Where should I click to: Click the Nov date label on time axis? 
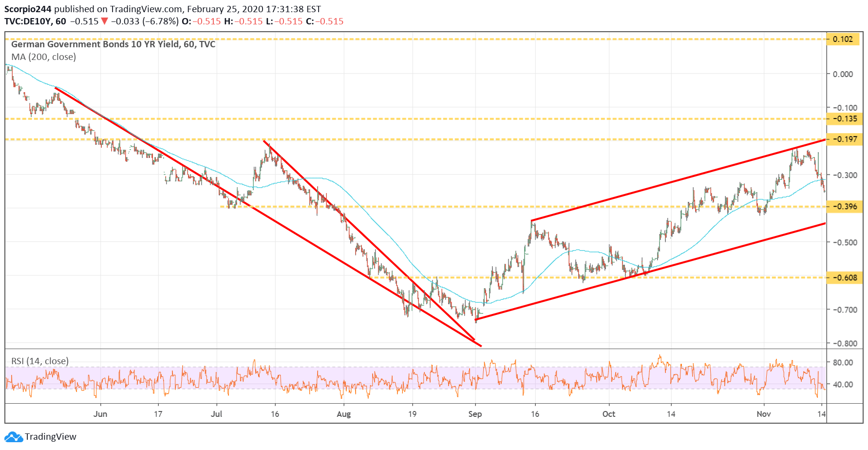[764, 414]
